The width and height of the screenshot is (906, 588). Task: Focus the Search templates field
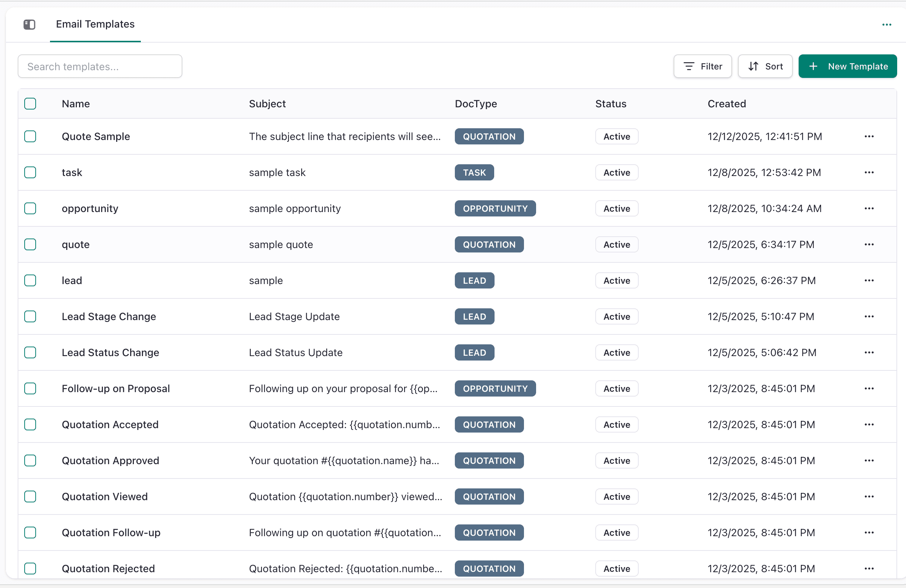(x=100, y=66)
